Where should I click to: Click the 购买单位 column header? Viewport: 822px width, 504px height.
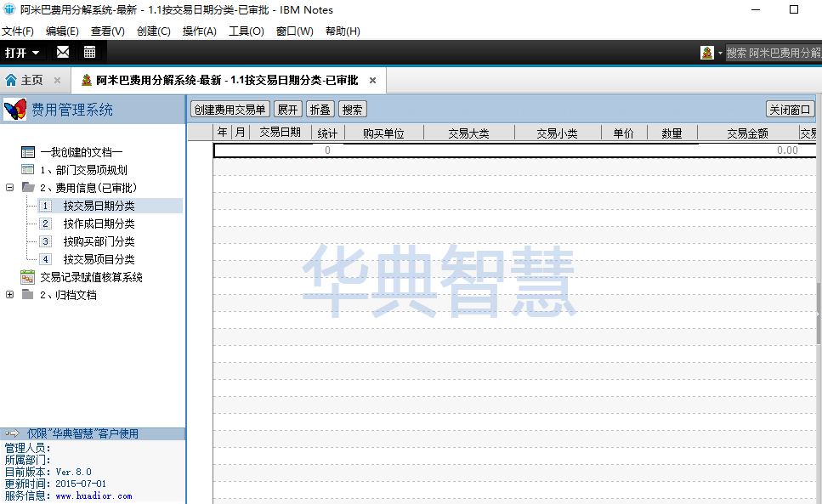383,133
